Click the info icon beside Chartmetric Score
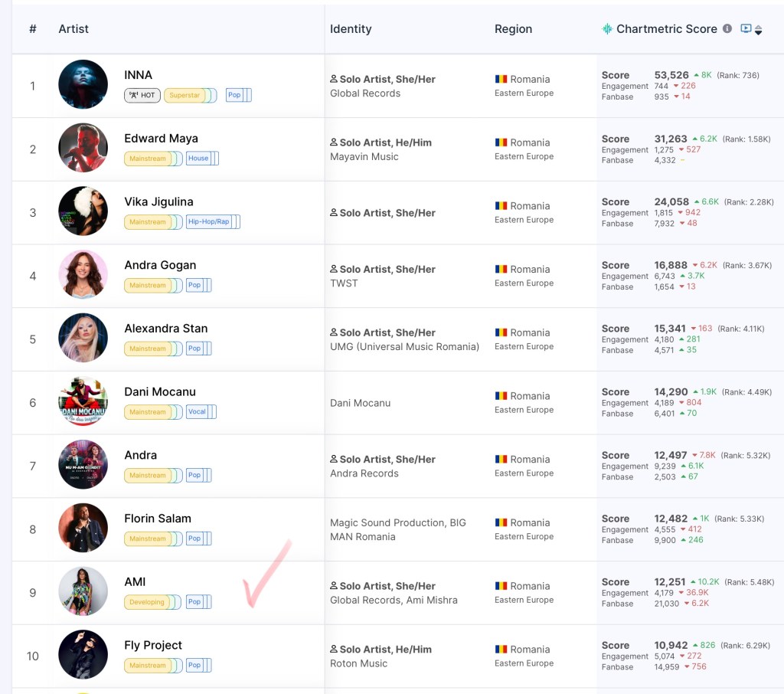Image resolution: width=784 pixels, height=694 pixels. (727, 29)
